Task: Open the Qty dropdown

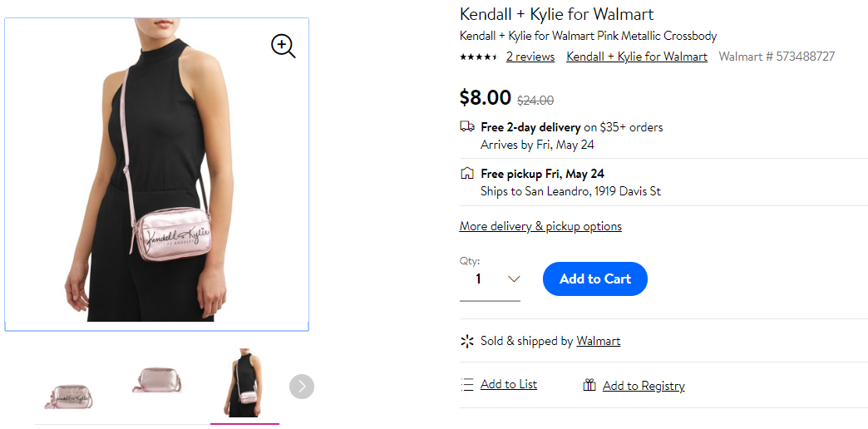Action: pos(490,279)
